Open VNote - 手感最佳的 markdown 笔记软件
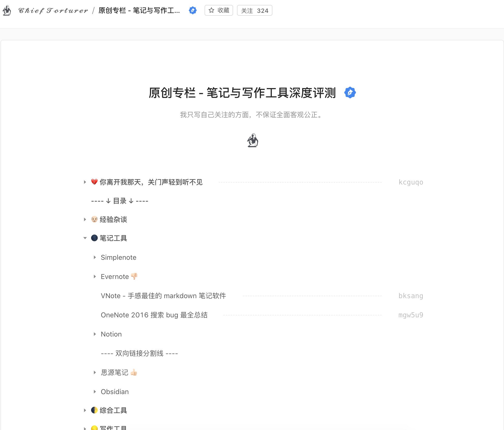This screenshot has height=430, width=504. (x=163, y=296)
